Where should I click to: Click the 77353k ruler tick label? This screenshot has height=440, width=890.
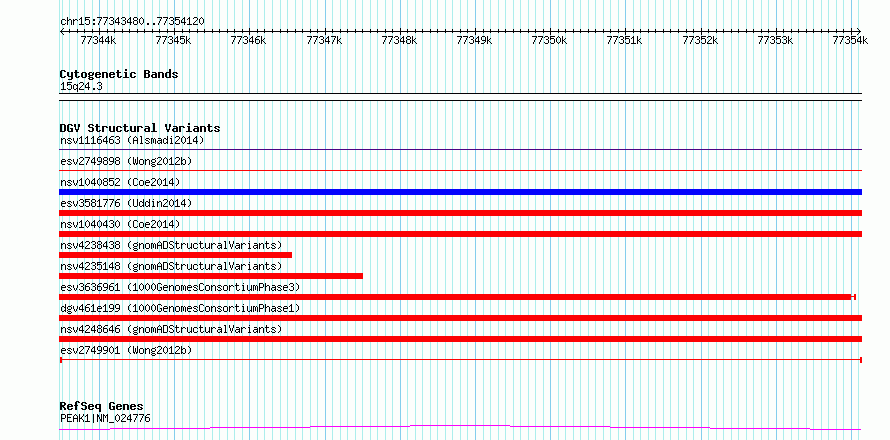pyautogui.click(x=775, y=40)
